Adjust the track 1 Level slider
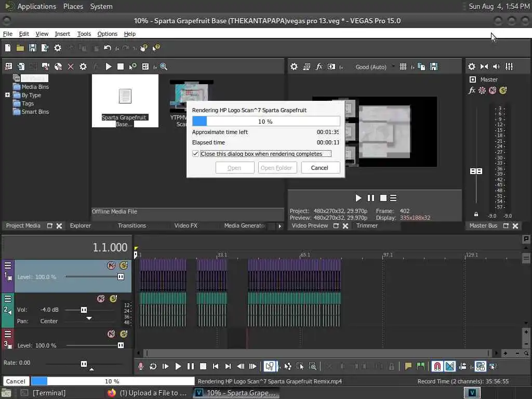The image size is (532, 399). tap(121, 277)
